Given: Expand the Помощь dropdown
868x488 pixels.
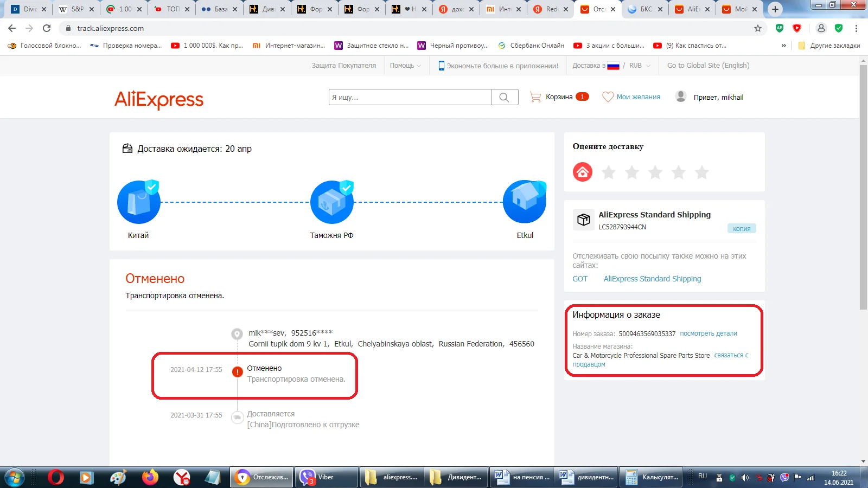Looking at the screenshot, I should [x=405, y=66].
